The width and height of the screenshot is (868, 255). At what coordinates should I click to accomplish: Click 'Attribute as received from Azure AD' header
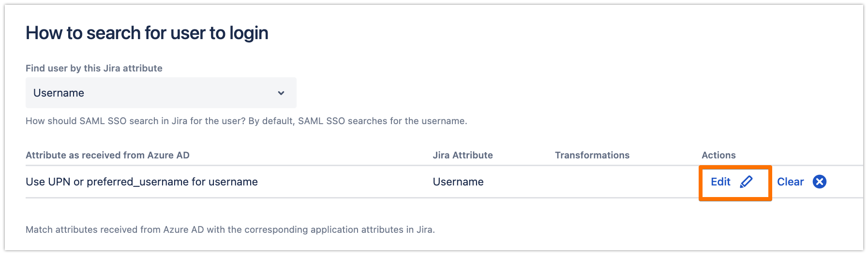(x=107, y=155)
